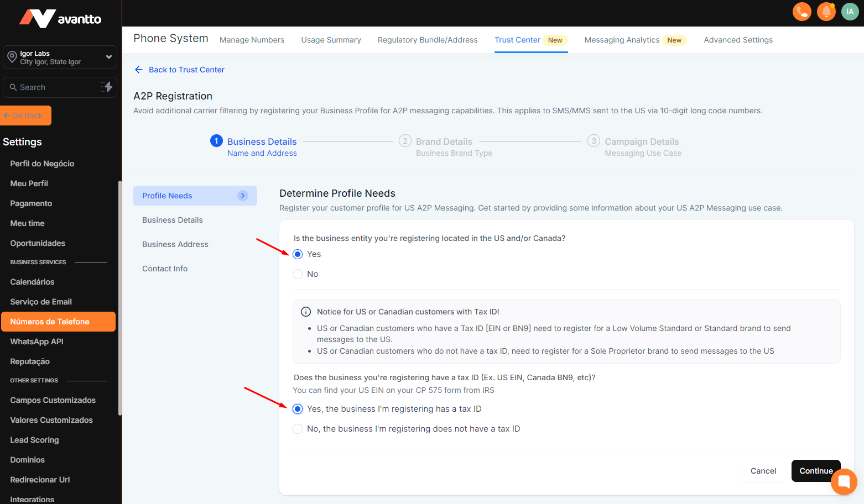
Task: Open the orange chat support widget
Action: tap(844, 482)
